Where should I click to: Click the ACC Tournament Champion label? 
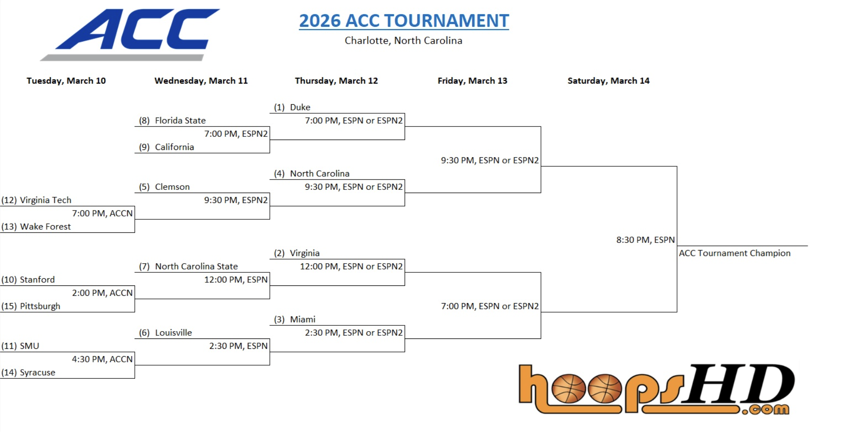pos(734,253)
